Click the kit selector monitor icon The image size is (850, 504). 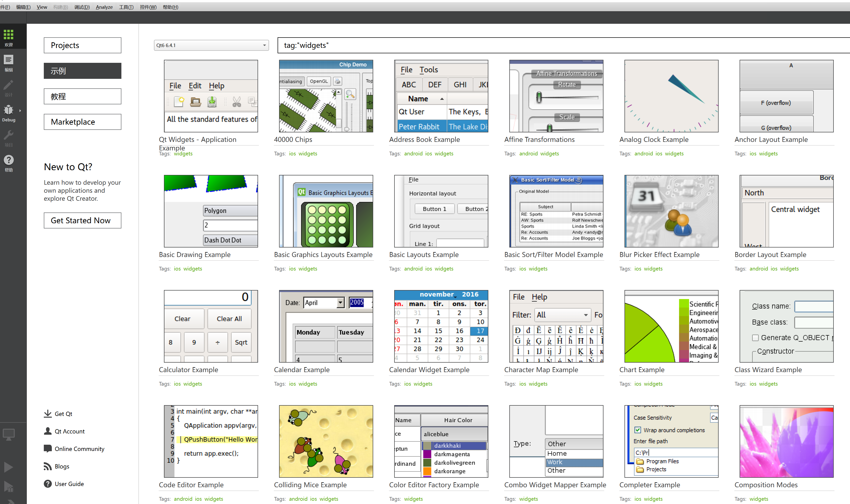[x=9, y=434]
